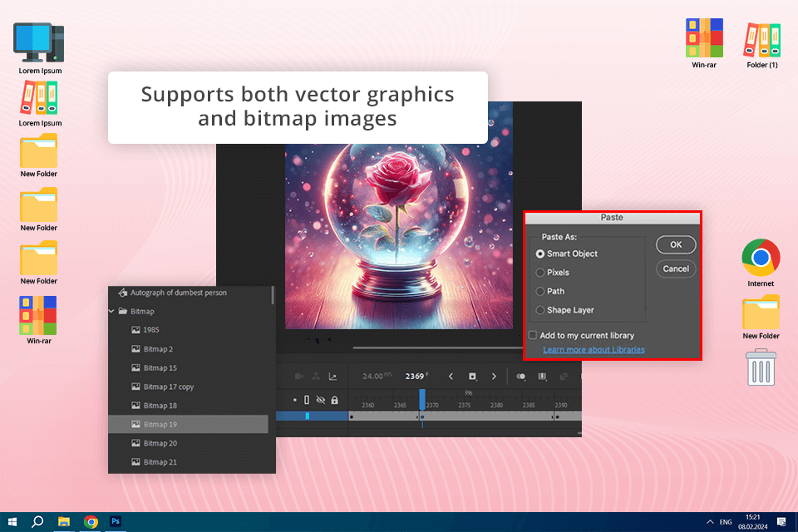The height and width of the screenshot is (532, 798).
Task: Click the blue playhead marker
Action: 422,399
